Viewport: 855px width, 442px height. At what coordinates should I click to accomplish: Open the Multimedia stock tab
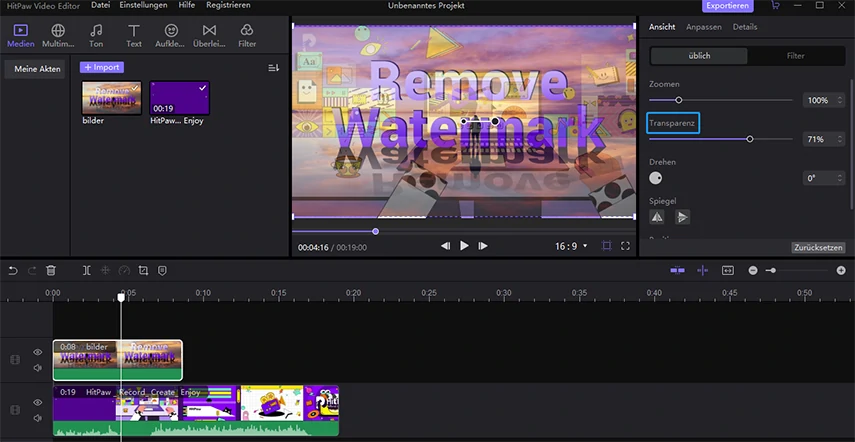(58, 36)
